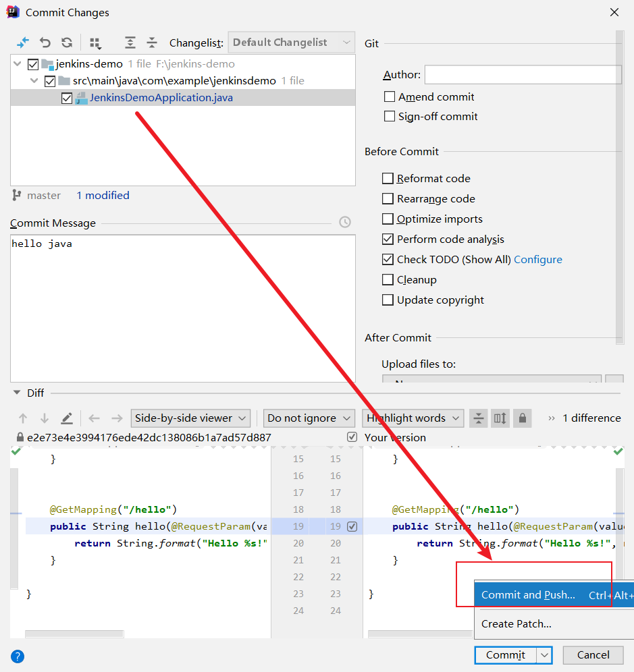
Task: Collapse the Diff section
Action: 16,393
